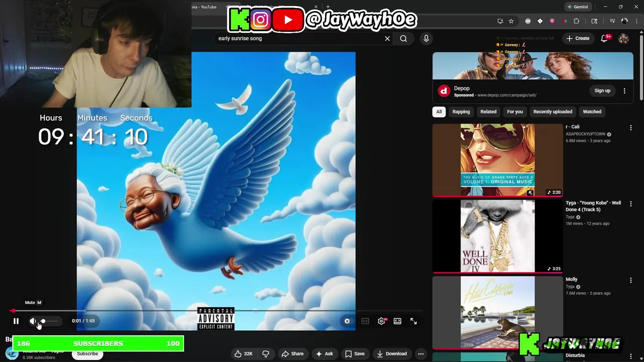Open the Chrome extensions puzzle menu

click(x=577, y=21)
